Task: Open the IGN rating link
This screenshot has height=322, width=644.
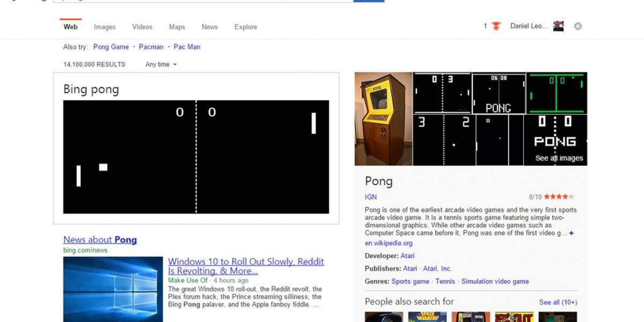Action: (x=371, y=197)
